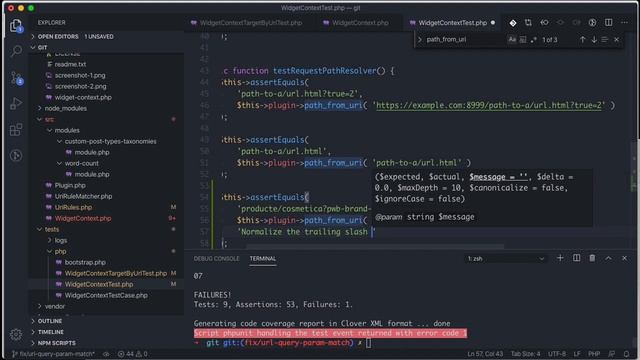The height and width of the screenshot is (360, 640).
Task: Toggle replace mode chevron in find widget
Action: click(420, 40)
